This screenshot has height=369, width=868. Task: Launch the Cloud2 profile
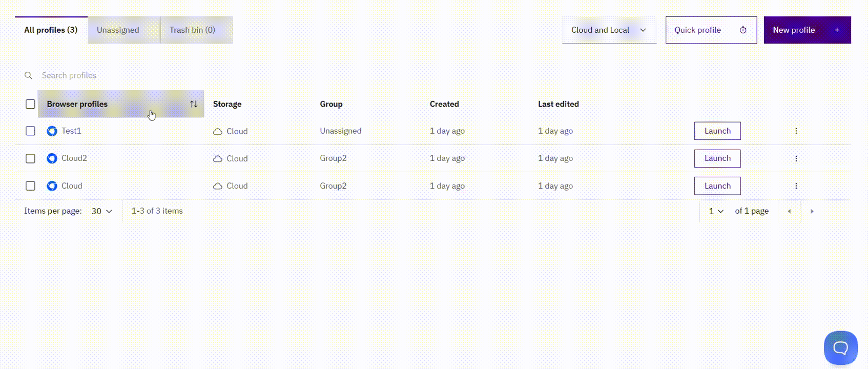coord(717,158)
